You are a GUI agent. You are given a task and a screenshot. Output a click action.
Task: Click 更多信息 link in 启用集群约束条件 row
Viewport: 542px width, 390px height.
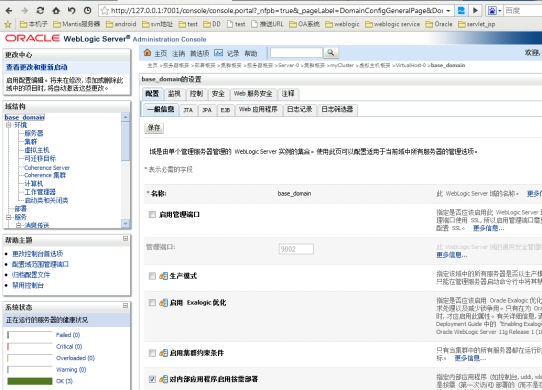tap(470, 358)
